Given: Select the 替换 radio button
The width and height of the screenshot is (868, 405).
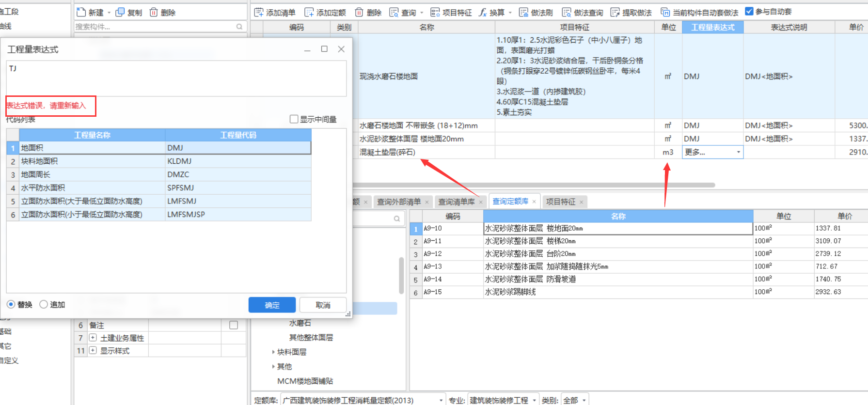Looking at the screenshot, I should [x=11, y=304].
